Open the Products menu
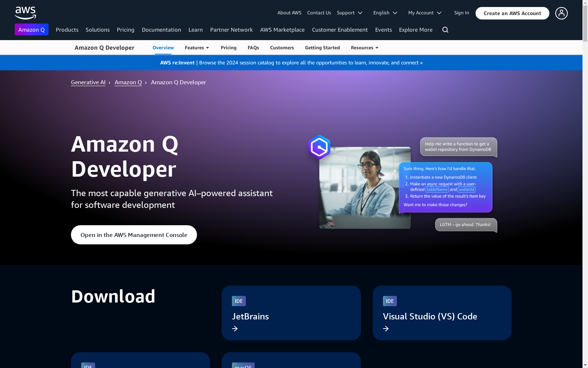Image resolution: width=588 pixels, height=368 pixels. 67,30
